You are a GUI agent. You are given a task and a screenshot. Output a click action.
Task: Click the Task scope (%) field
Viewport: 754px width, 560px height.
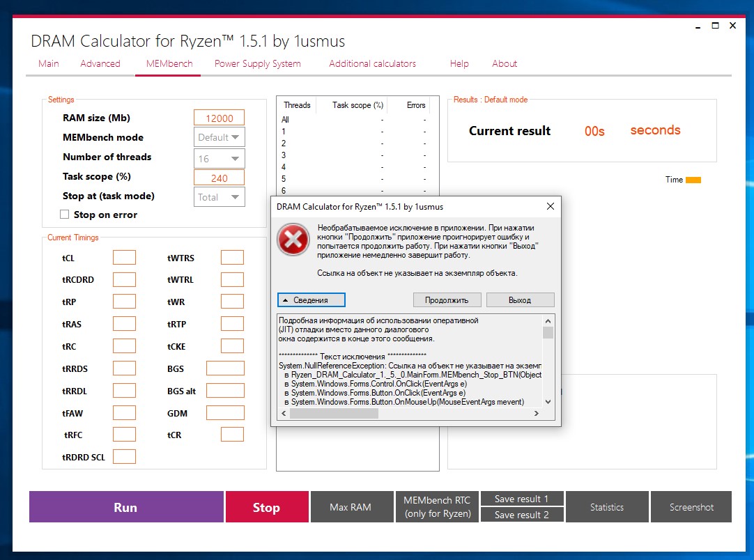click(x=220, y=178)
